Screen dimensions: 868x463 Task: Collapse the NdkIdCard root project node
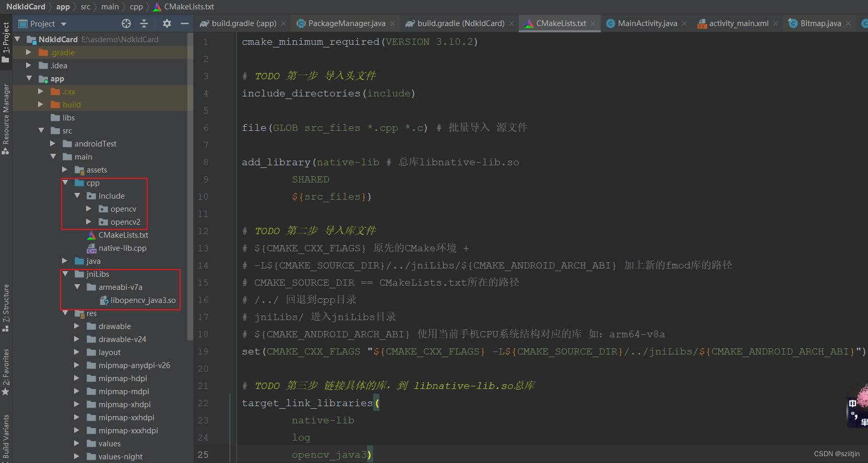pos(18,39)
